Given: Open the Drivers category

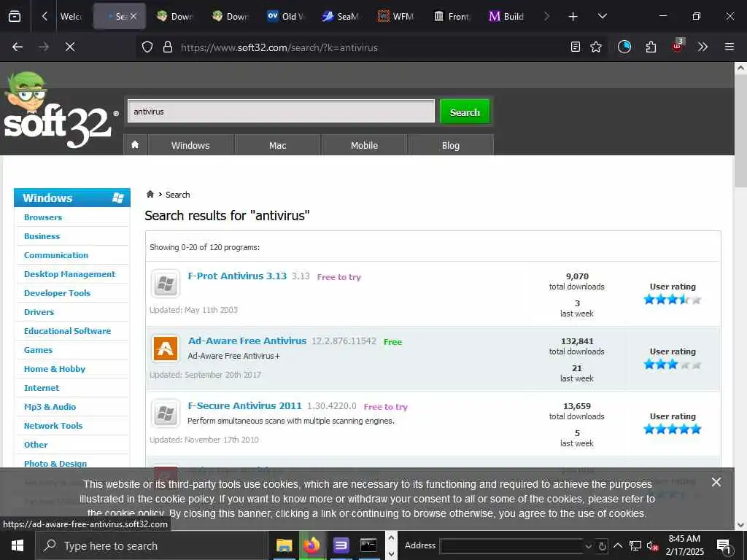Looking at the screenshot, I should (39, 312).
